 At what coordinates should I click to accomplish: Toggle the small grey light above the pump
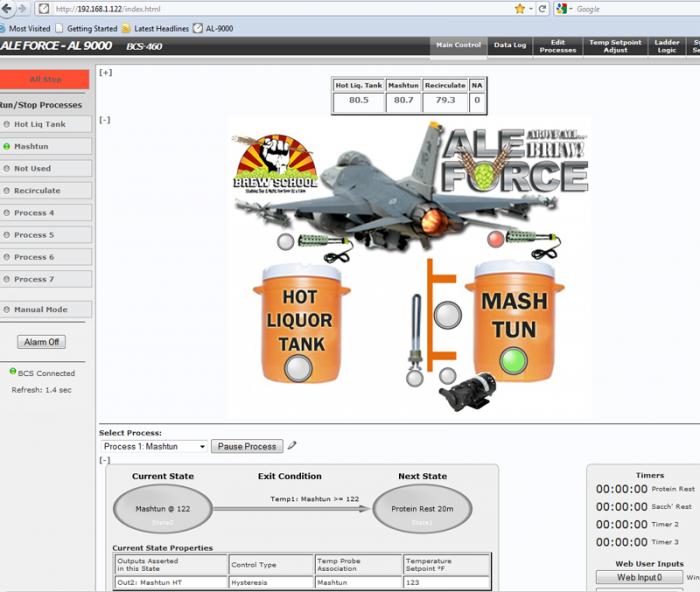coord(447,376)
